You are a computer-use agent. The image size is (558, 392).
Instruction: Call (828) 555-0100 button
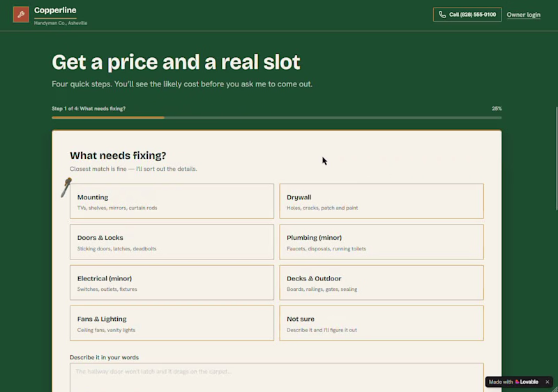coord(467,15)
